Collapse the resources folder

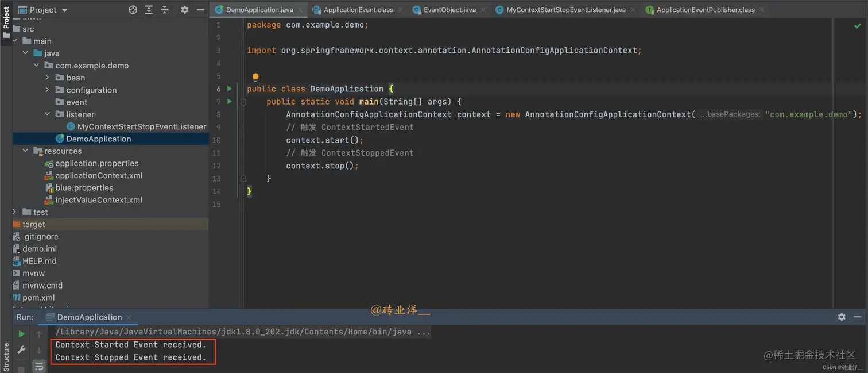click(x=25, y=151)
